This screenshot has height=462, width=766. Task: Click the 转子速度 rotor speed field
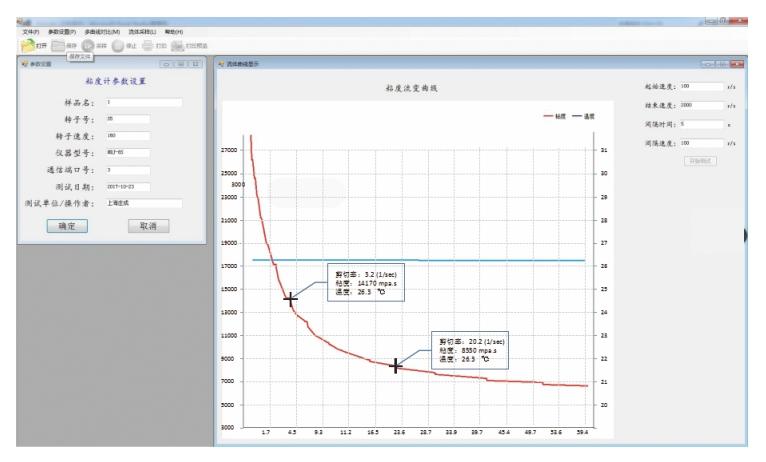click(128, 136)
